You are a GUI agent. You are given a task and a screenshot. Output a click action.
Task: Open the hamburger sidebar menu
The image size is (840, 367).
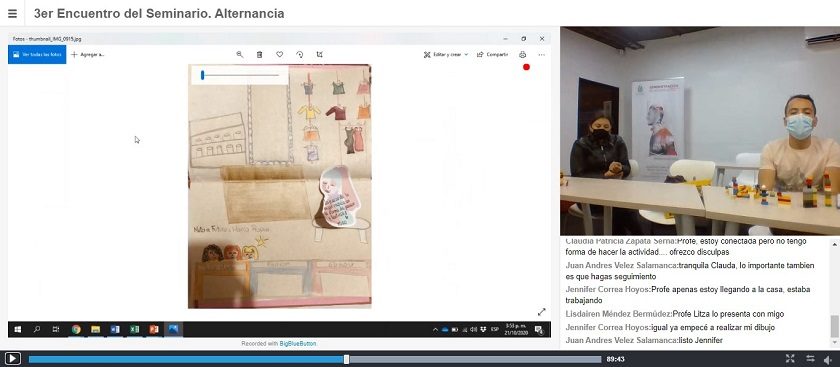pyautogui.click(x=12, y=13)
